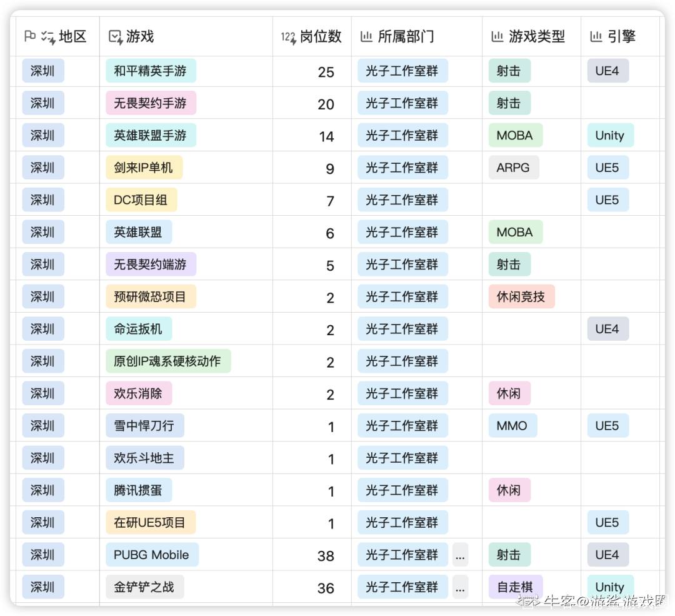Screen dimensions: 675x616
Task: Click the 雪中悍刀行 game tag
Action: (x=145, y=426)
